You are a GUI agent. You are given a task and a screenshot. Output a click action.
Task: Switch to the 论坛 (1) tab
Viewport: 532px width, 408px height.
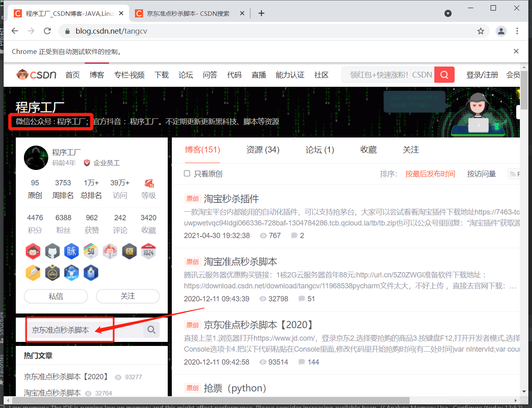[x=320, y=150]
